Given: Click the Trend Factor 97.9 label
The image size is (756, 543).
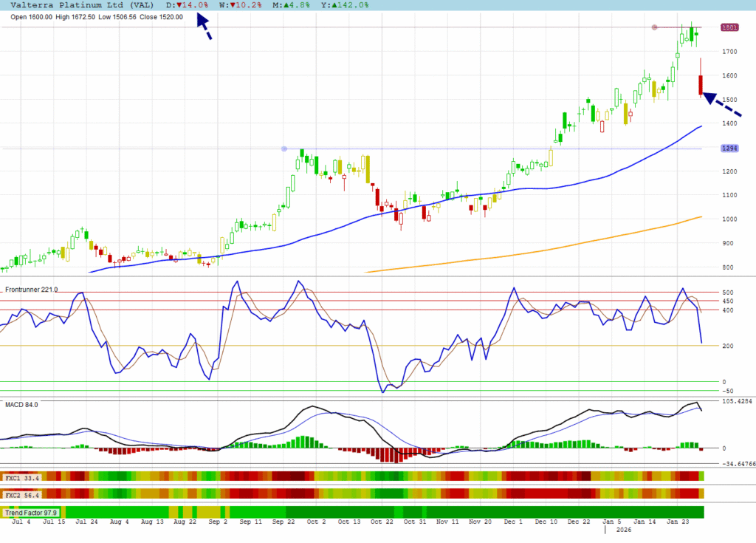Looking at the screenshot, I should [31, 513].
